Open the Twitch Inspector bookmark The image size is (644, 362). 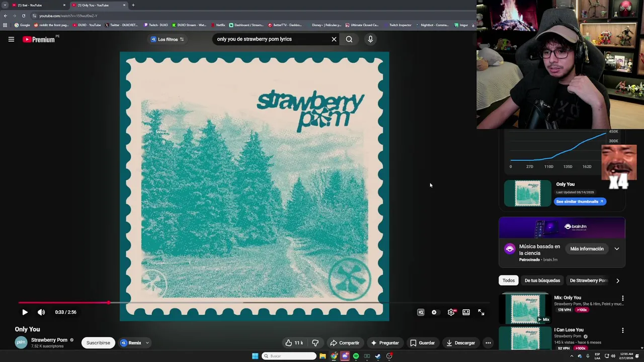point(397,25)
